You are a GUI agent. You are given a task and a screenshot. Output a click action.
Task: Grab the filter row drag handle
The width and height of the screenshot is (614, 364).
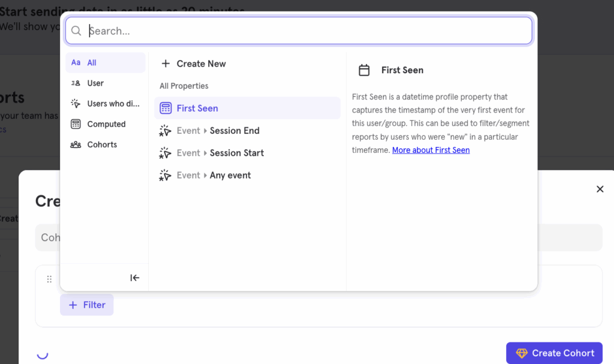click(49, 279)
